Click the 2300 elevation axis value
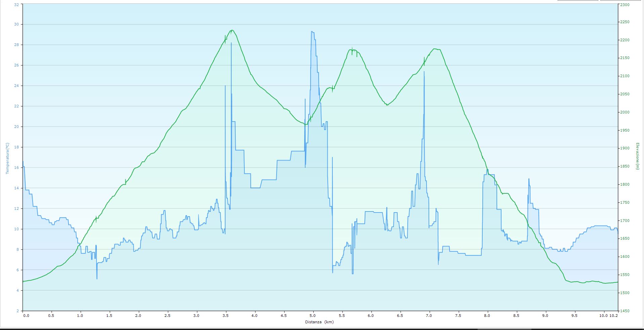Viewport: 644px width, 330px height. 625,5
